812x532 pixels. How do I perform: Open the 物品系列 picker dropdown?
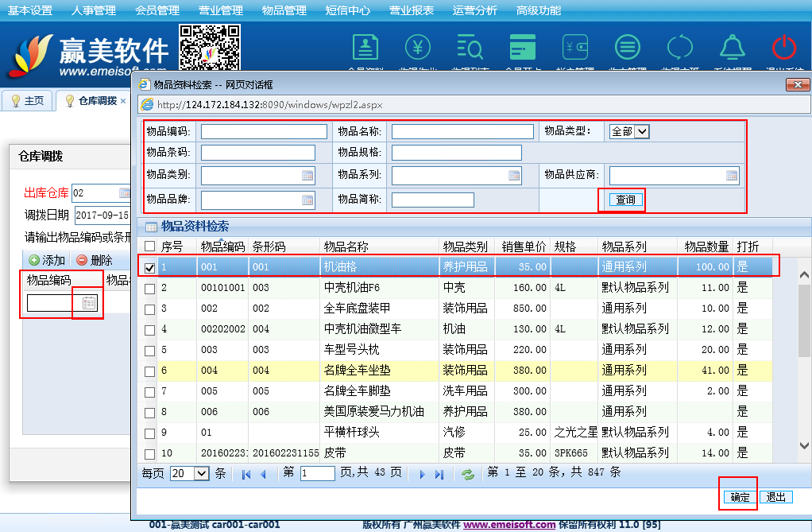point(514,176)
